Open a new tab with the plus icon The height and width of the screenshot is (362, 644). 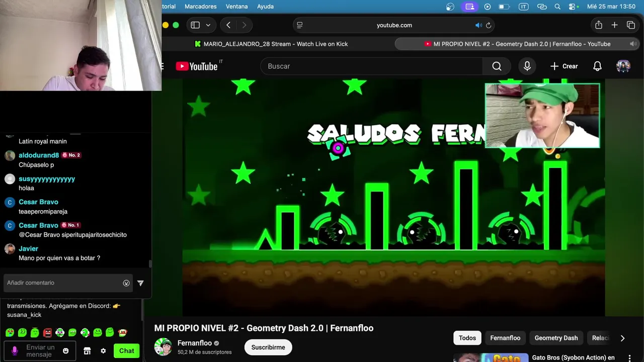(614, 25)
